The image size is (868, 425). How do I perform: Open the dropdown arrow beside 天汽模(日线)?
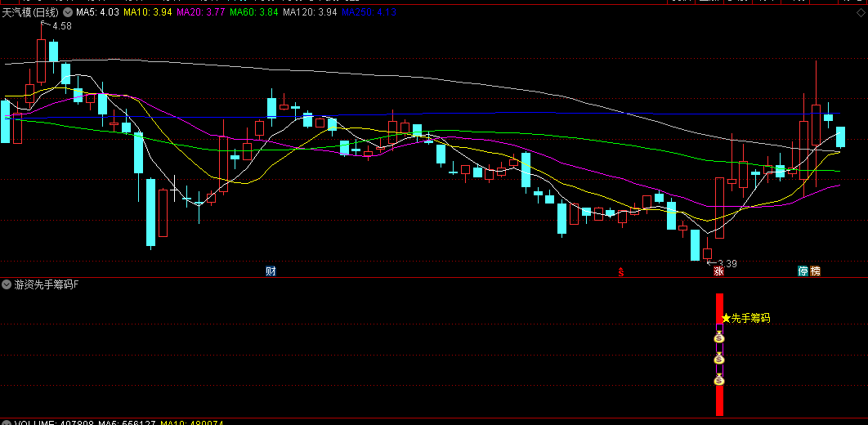point(68,11)
